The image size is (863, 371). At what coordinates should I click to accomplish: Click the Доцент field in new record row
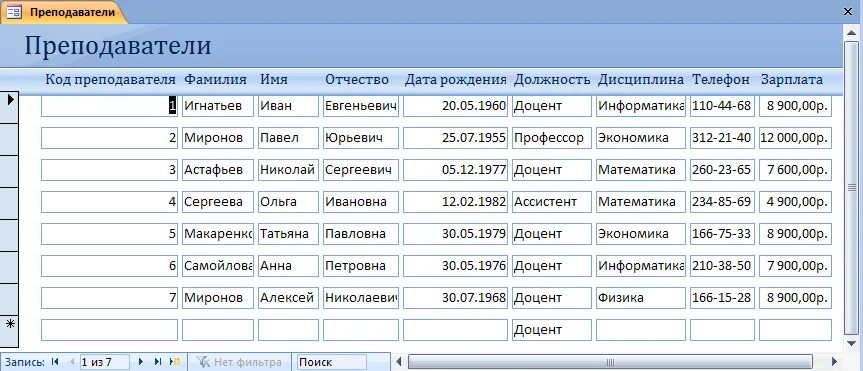pyautogui.click(x=552, y=330)
